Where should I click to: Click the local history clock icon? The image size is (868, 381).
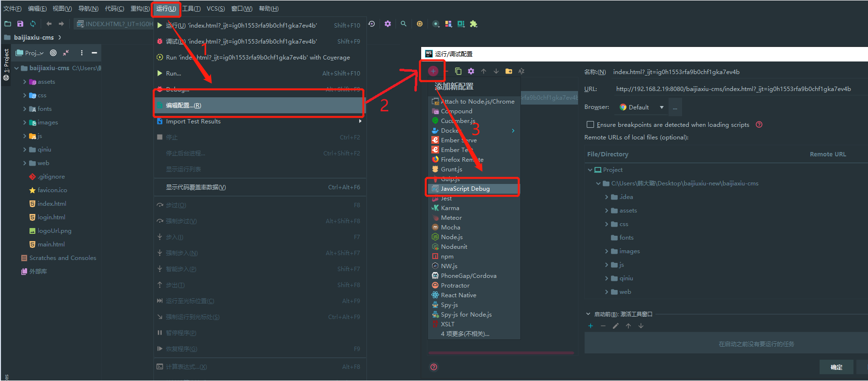pyautogui.click(x=372, y=24)
